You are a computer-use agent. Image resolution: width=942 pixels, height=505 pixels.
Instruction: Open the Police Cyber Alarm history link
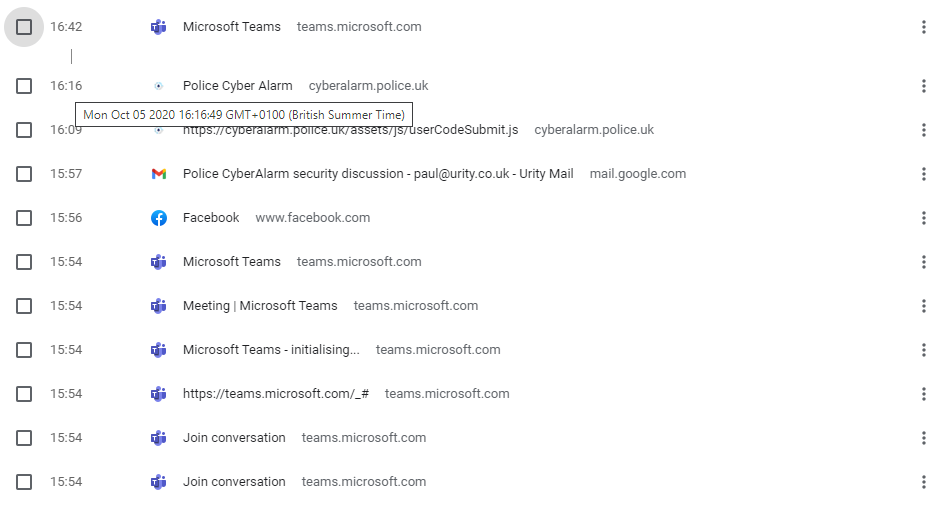pos(238,86)
